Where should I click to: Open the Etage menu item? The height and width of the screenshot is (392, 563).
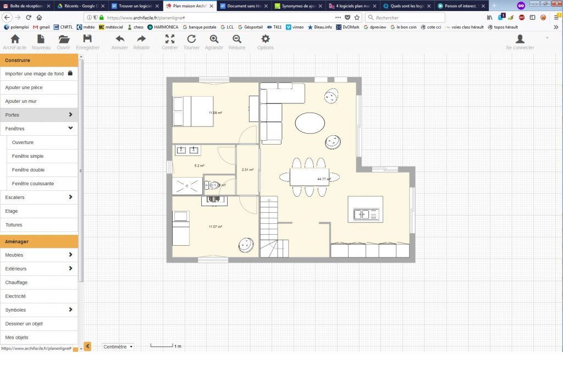(39, 211)
